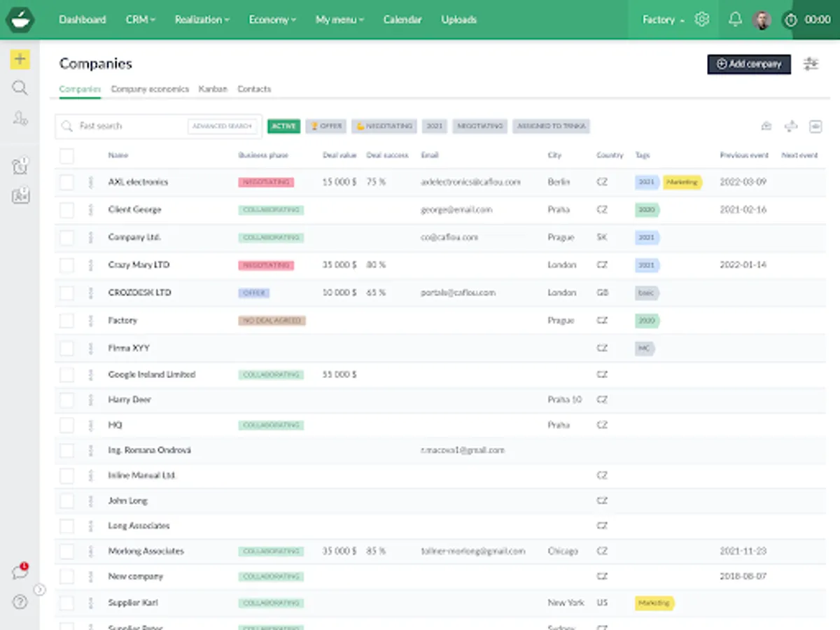Toggle the select-all checkbox in header
Screen dimensions: 840x630
(x=66, y=155)
